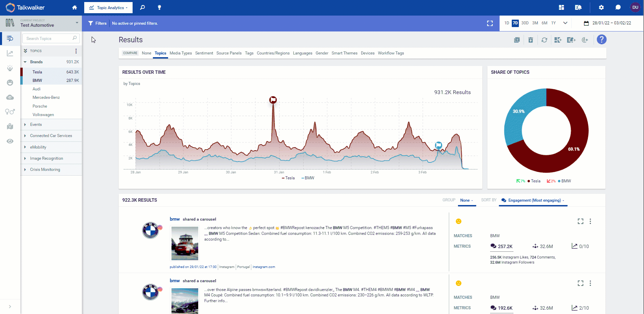This screenshot has height=314, width=644.
Task: Open the trend chart sidebar icon
Action: [10, 53]
